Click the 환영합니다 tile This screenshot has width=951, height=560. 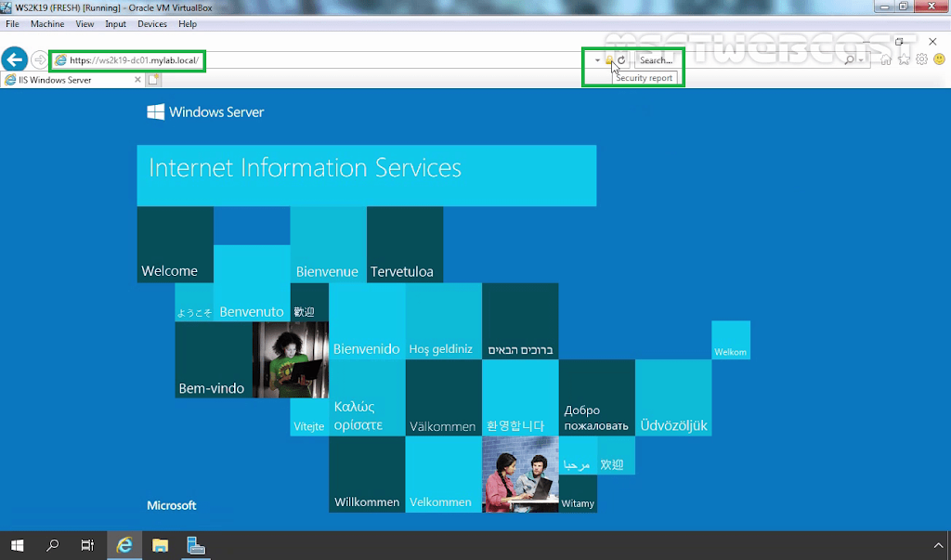pos(520,398)
